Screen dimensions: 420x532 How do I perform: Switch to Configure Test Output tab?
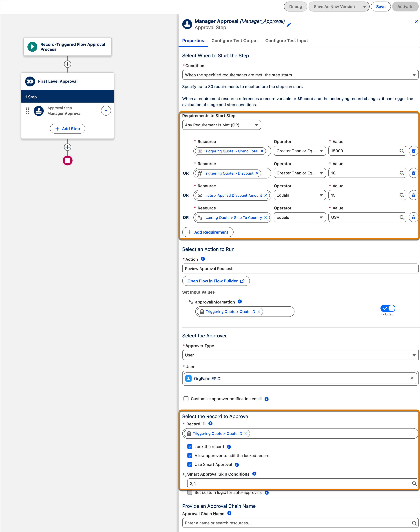click(234, 41)
